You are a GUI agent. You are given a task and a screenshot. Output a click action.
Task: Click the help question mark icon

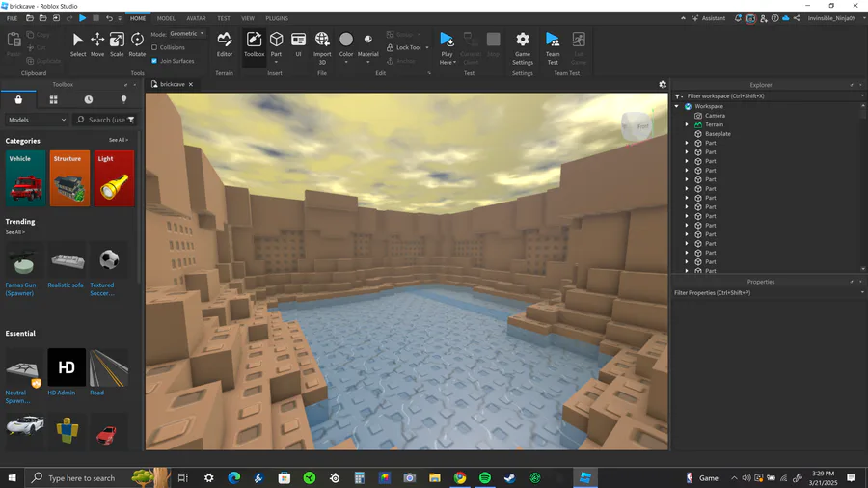coord(775,18)
